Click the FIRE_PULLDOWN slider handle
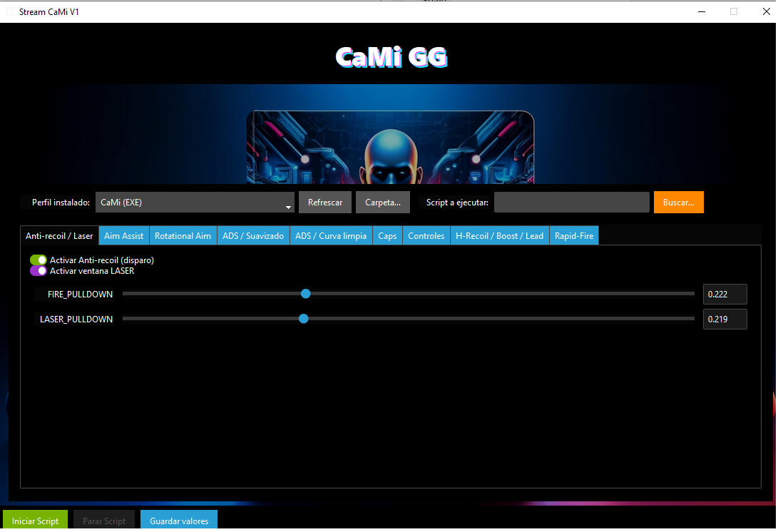Screen dimensions: 778x532 pyautogui.click(x=305, y=293)
